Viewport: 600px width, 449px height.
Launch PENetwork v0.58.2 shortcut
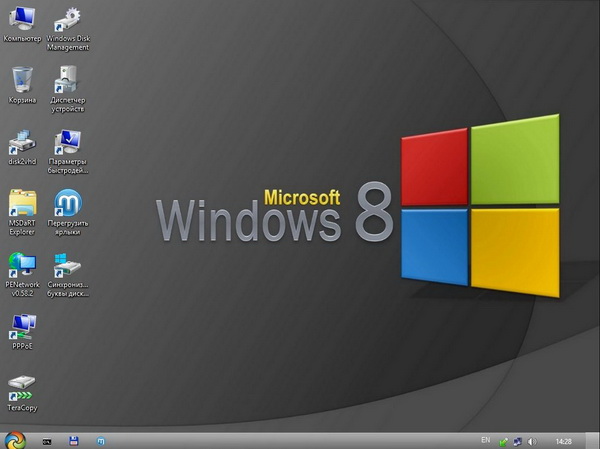(x=22, y=265)
